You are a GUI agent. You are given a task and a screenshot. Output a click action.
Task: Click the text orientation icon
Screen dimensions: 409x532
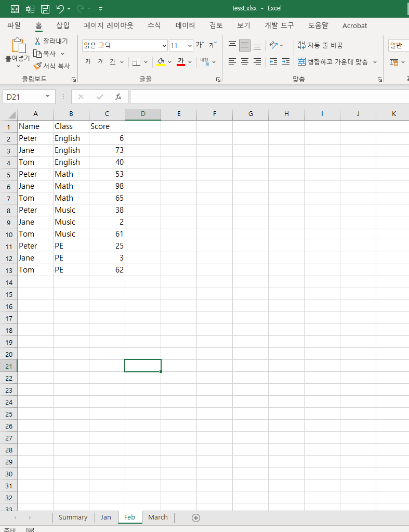coord(273,45)
